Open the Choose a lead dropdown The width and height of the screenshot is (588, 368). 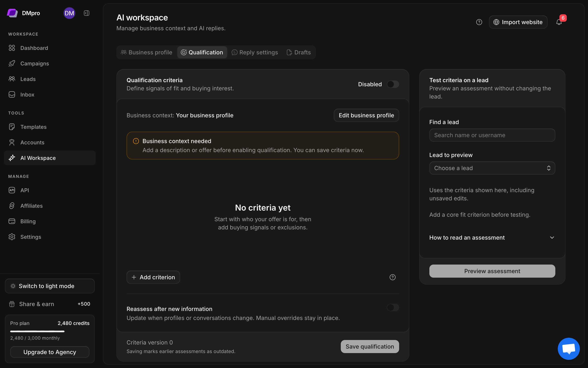(492, 168)
